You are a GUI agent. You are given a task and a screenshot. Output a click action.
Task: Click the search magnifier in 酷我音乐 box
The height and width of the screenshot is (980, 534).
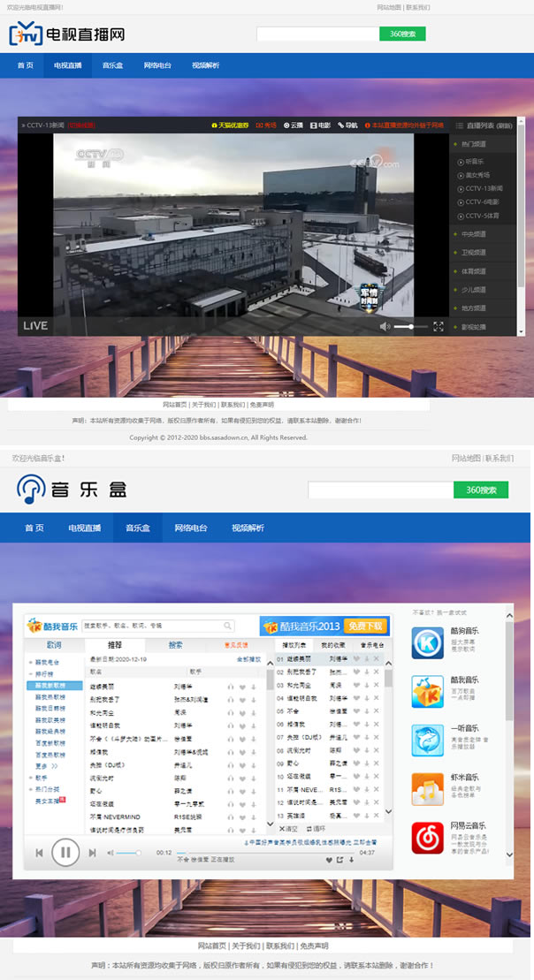coord(227,625)
